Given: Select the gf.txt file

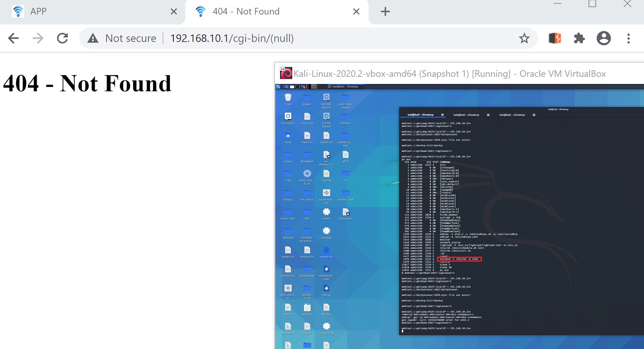Looking at the screenshot, I should [x=345, y=156].
